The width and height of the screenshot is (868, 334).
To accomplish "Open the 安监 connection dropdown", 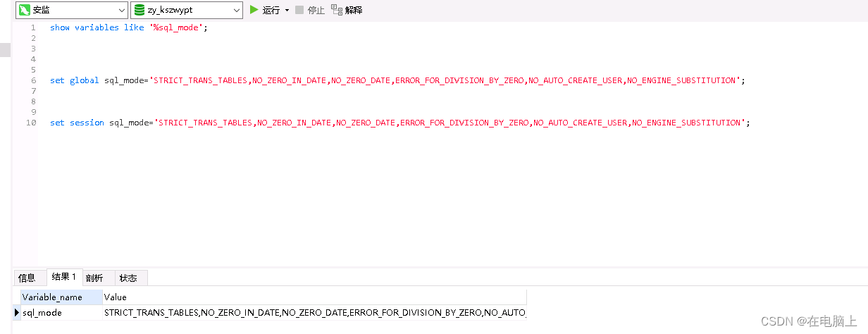I will (x=72, y=10).
